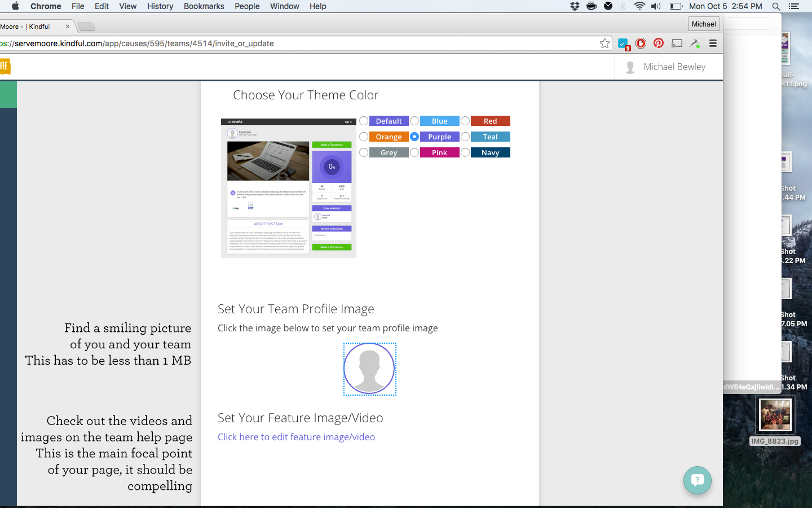Open the Edit menu
The image size is (812, 508).
102,6
